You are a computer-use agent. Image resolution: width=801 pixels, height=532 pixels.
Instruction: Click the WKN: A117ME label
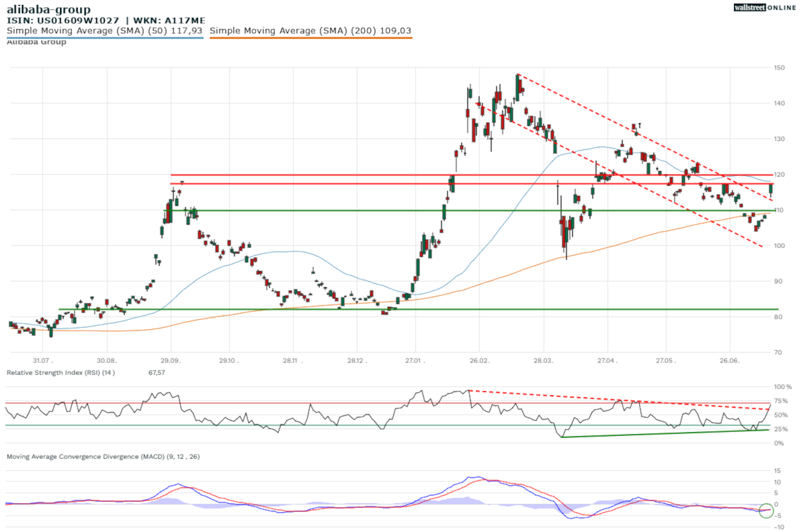click(168, 21)
